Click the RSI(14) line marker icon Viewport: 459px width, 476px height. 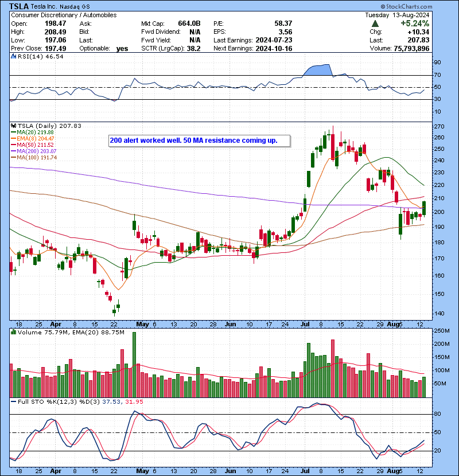click(x=14, y=57)
